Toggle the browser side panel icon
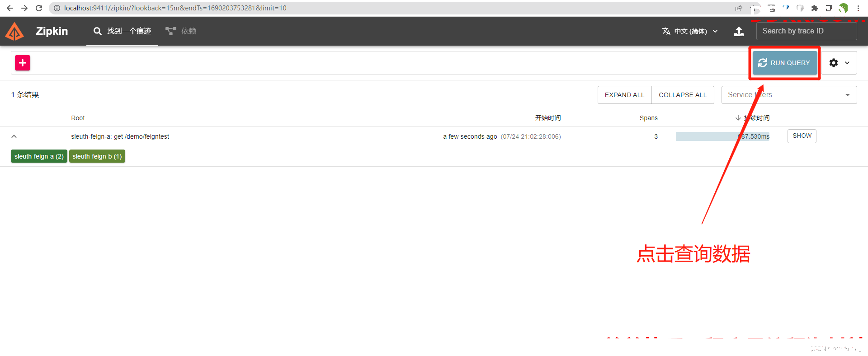This screenshot has width=868, height=356. [x=829, y=8]
